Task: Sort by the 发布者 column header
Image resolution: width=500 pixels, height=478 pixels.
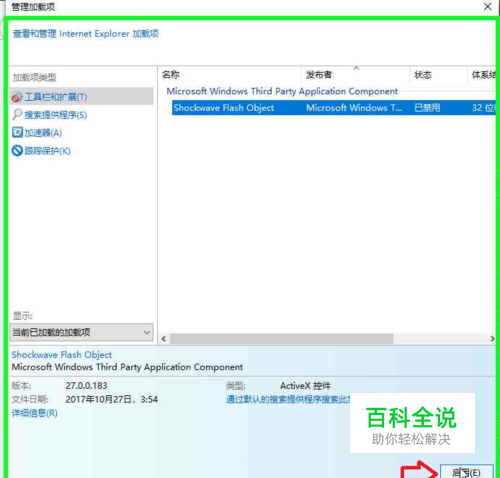Action: (319, 75)
